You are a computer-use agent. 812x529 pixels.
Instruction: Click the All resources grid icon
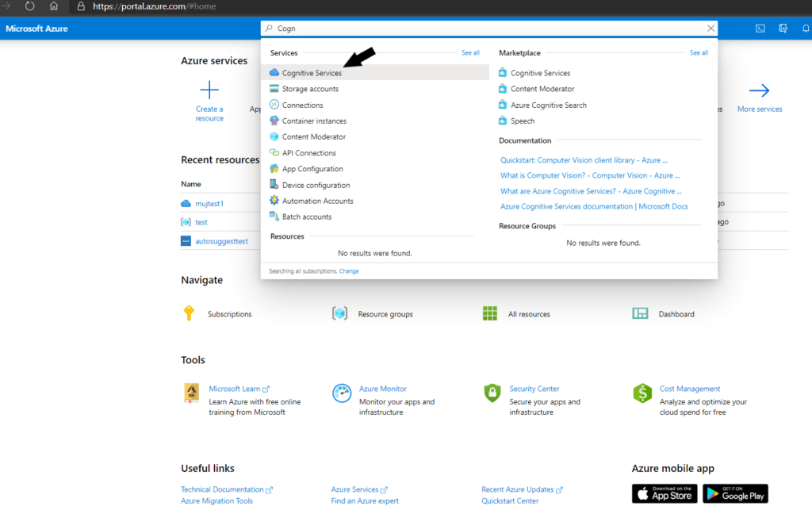[x=490, y=313]
